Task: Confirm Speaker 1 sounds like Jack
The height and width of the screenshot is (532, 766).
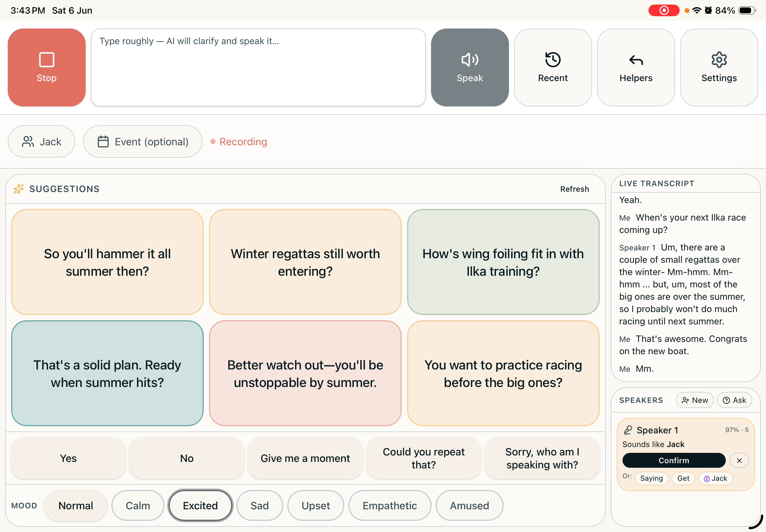Action: click(x=673, y=460)
